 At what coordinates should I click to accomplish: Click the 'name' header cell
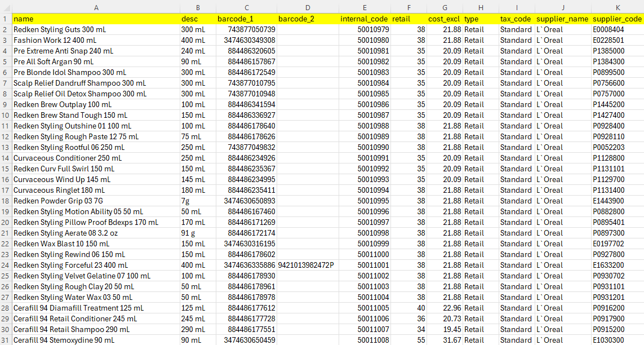[96, 19]
